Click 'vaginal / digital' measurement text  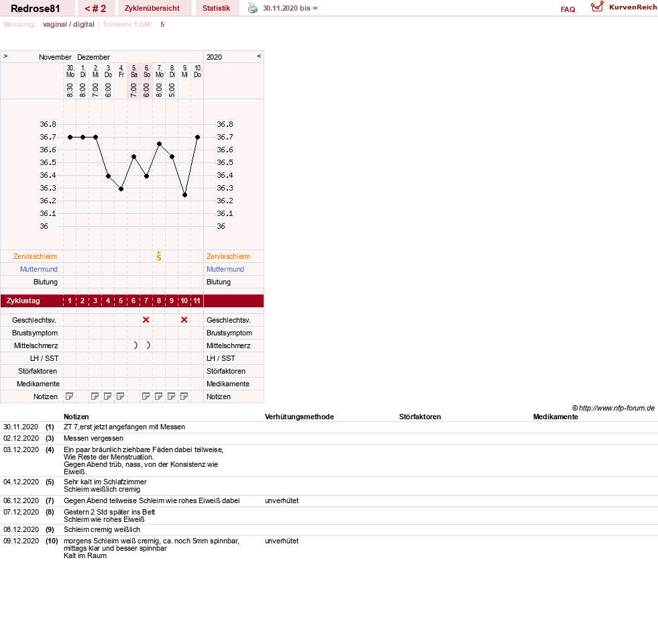(68, 24)
